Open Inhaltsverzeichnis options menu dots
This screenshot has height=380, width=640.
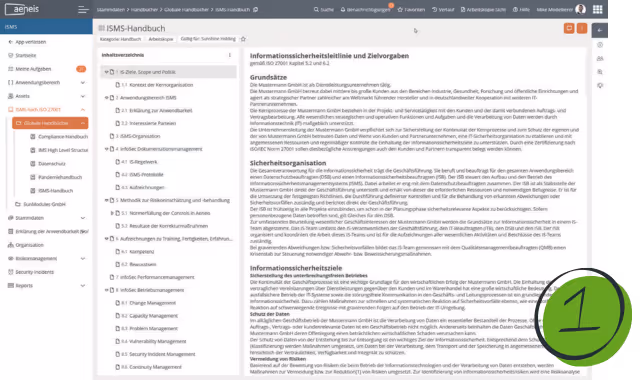point(230,55)
